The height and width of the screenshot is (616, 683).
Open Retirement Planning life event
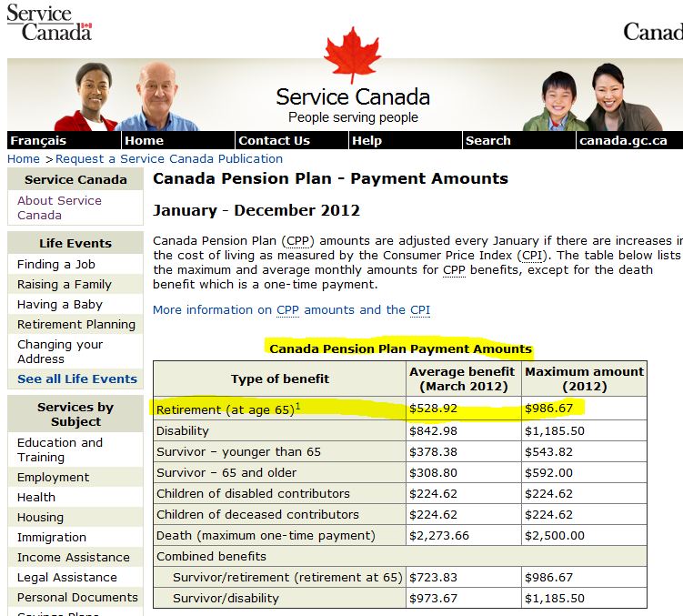[75, 324]
